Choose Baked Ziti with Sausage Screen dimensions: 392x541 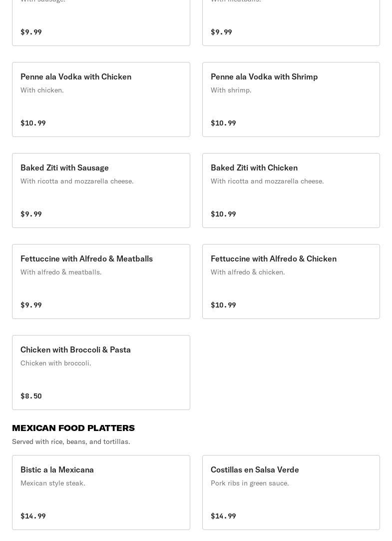(101, 190)
